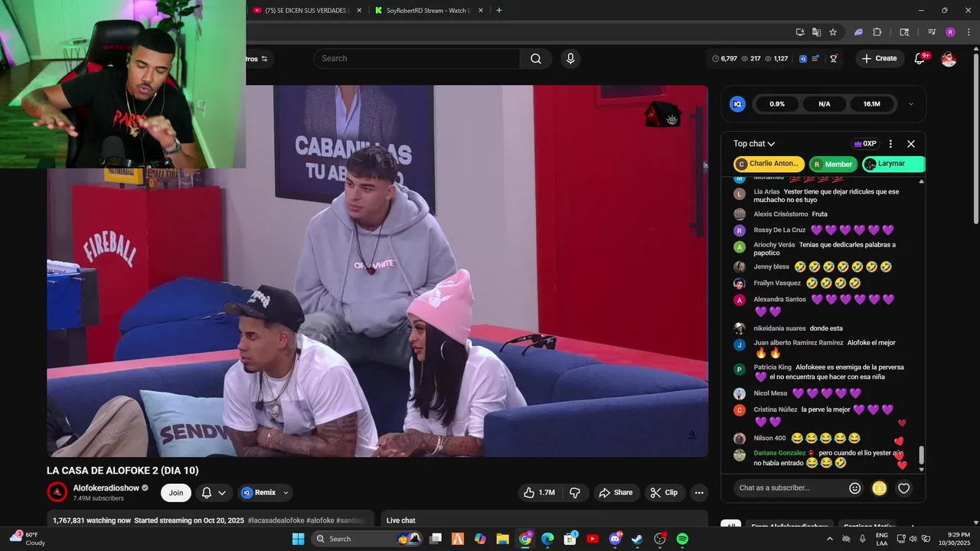Start voice search with the microphone icon
The height and width of the screenshot is (551, 980).
click(570, 59)
